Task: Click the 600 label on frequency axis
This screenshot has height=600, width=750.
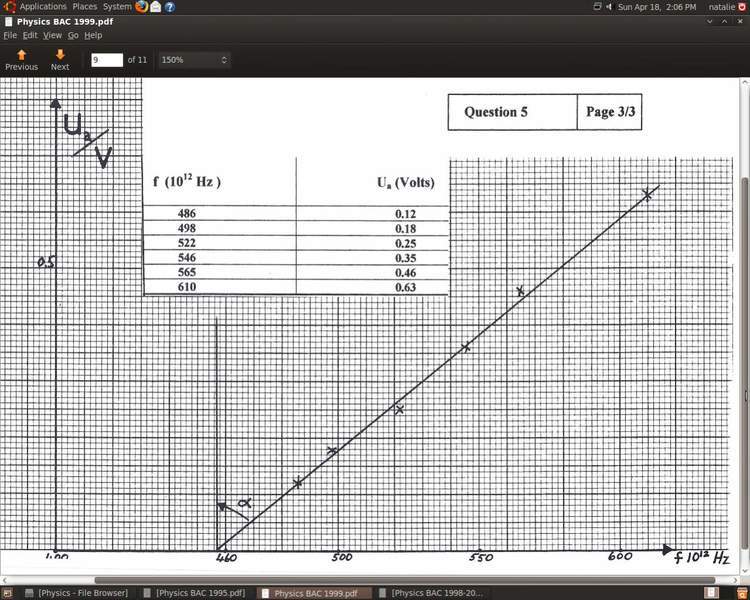Action: 620,556
